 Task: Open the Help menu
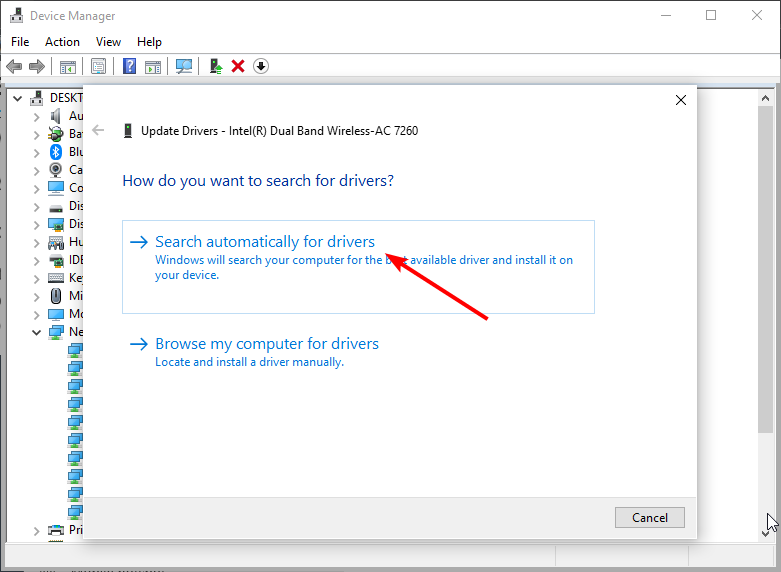pos(149,42)
